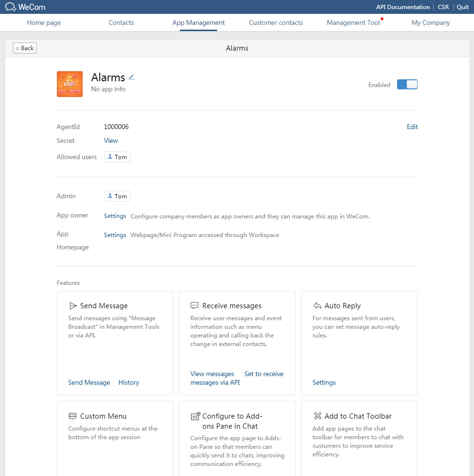Image resolution: width=474 pixels, height=476 pixels.
Task: Click the Auto Reply arrow icon
Action: tap(317, 306)
